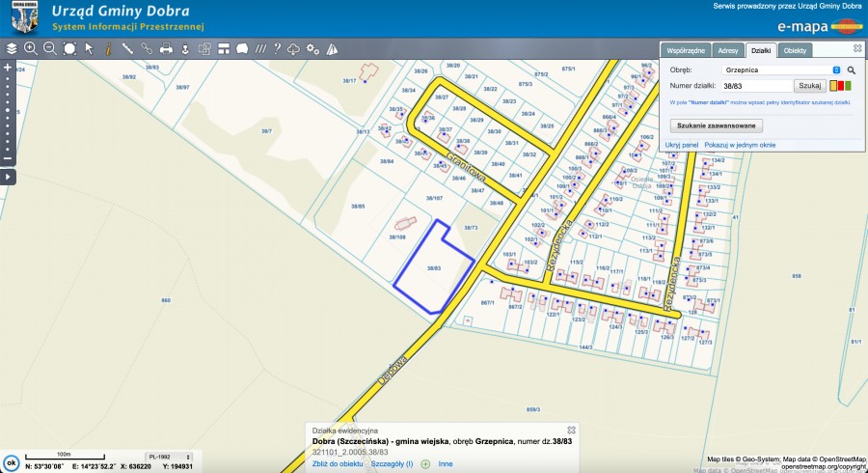Click the Szukanie zaawansowane button
The width and height of the screenshot is (868, 473).
tap(716, 125)
